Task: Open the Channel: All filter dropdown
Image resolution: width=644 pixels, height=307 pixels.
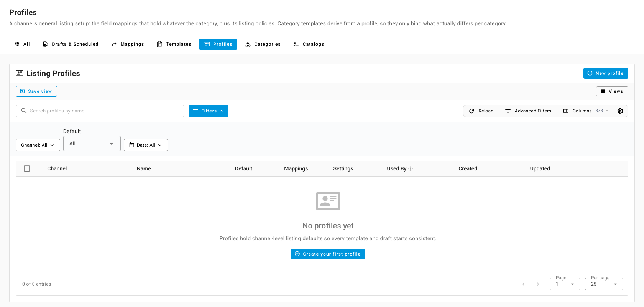Action: (x=38, y=145)
